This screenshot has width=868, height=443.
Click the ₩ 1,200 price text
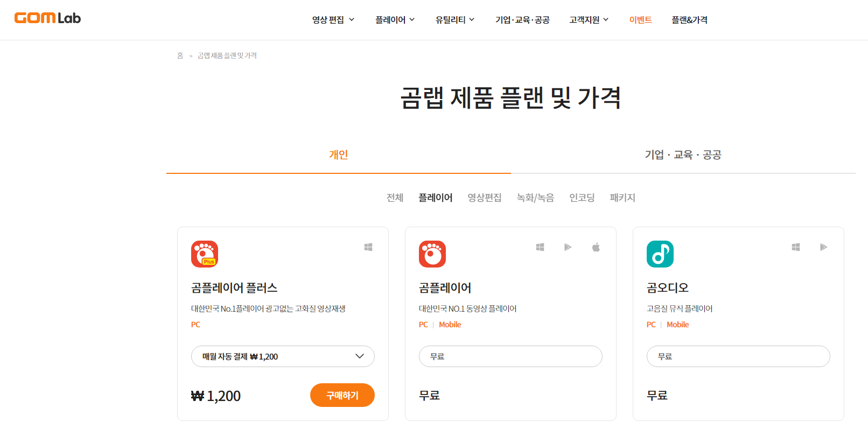pos(216,396)
